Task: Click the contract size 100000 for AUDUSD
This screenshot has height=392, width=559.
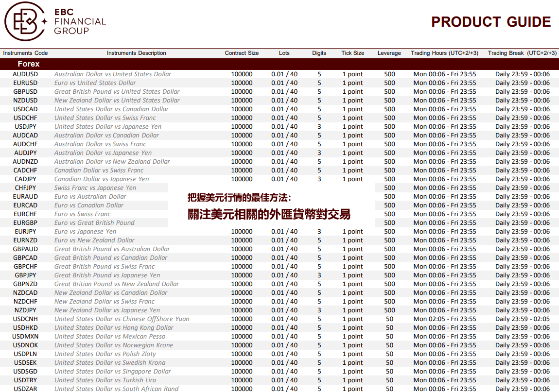Action: coord(242,74)
